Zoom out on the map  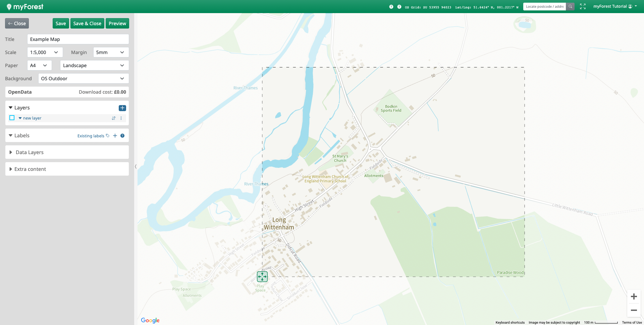(634, 310)
